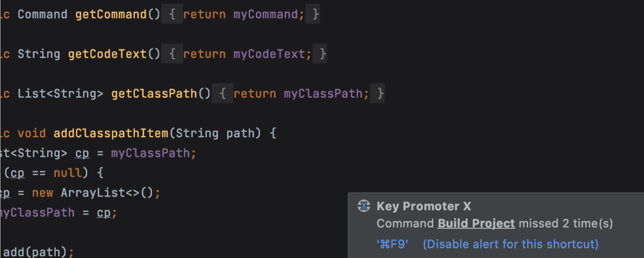Screen dimensions: 644x258
Task: Open the Build Project link in notification
Action: [476, 224]
